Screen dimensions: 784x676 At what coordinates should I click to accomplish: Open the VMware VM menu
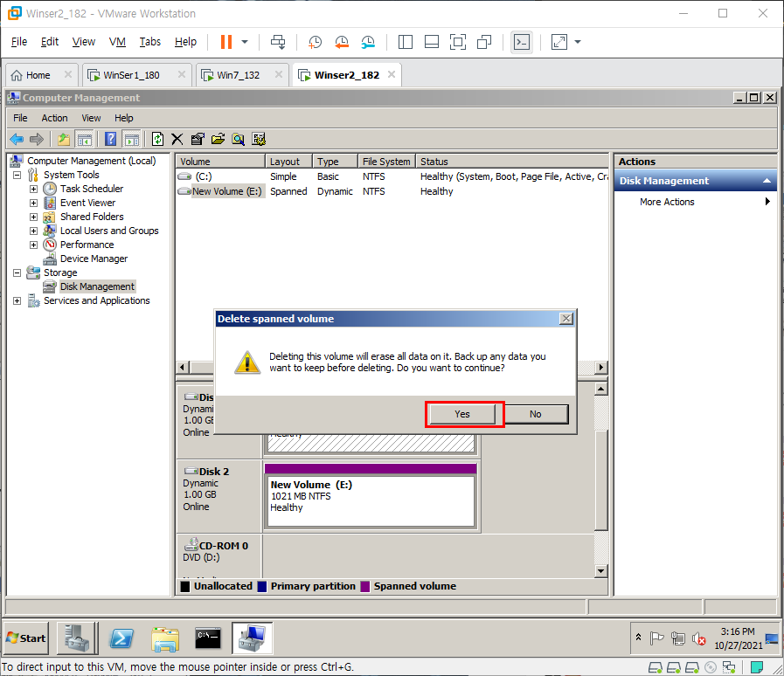[x=117, y=42]
